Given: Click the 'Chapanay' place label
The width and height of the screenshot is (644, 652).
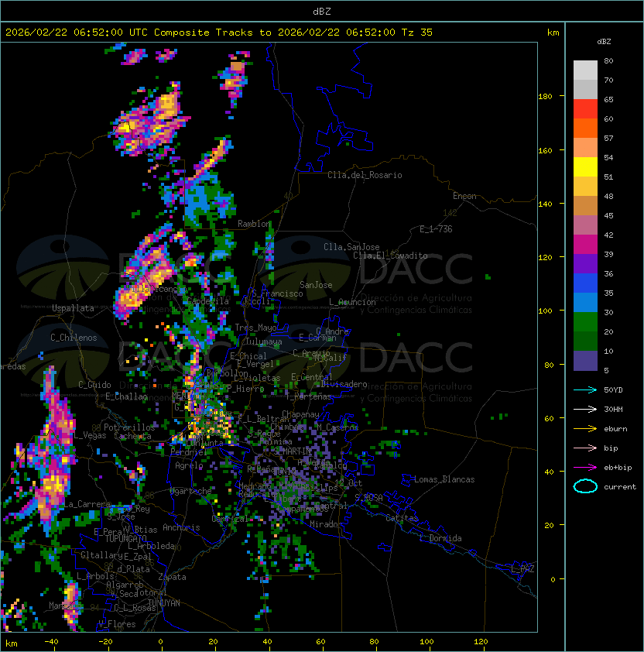Looking at the screenshot, I should click(300, 414).
